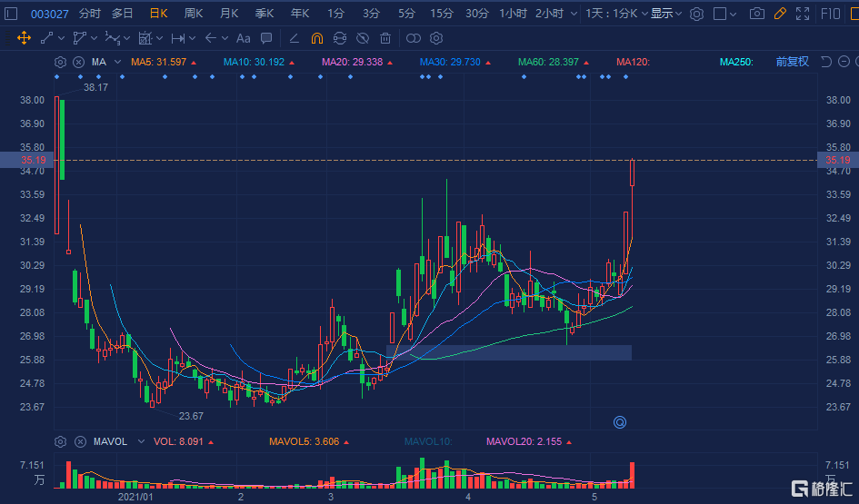Expand the polygon tool dropdown arrow
The width and height of the screenshot is (859, 504).
(x=94, y=38)
